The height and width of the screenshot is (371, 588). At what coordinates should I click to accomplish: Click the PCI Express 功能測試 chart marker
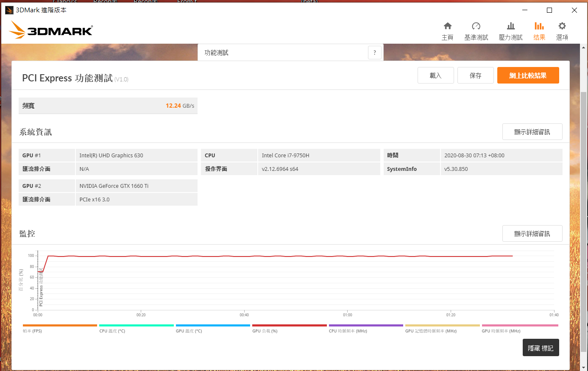pos(41,287)
